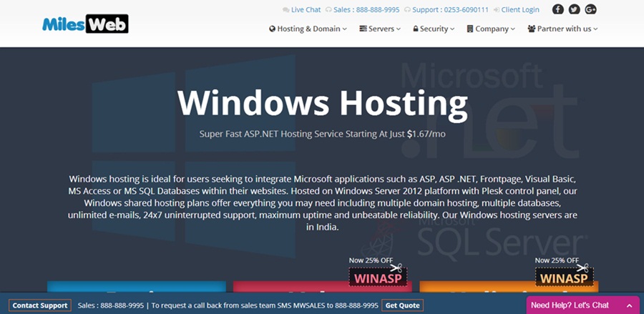The image size is (644, 314).
Task: Click the people icon of Partner with us
Action: click(x=532, y=29)
